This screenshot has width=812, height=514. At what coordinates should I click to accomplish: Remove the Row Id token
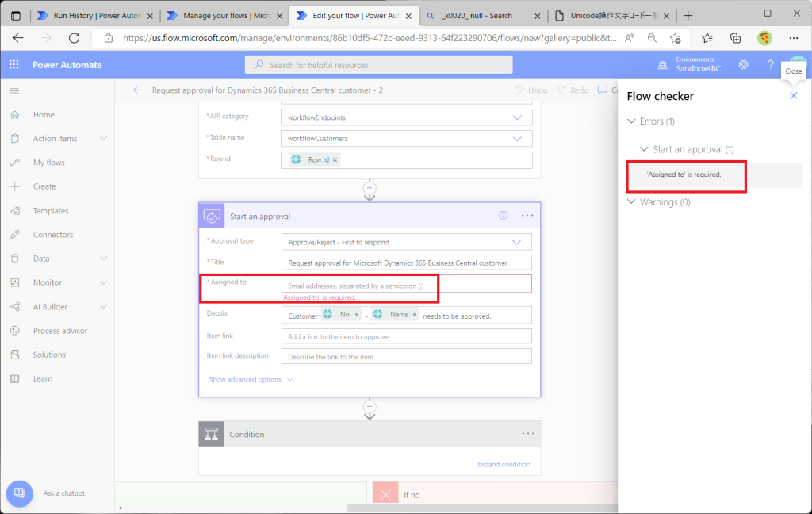[335, 159]
